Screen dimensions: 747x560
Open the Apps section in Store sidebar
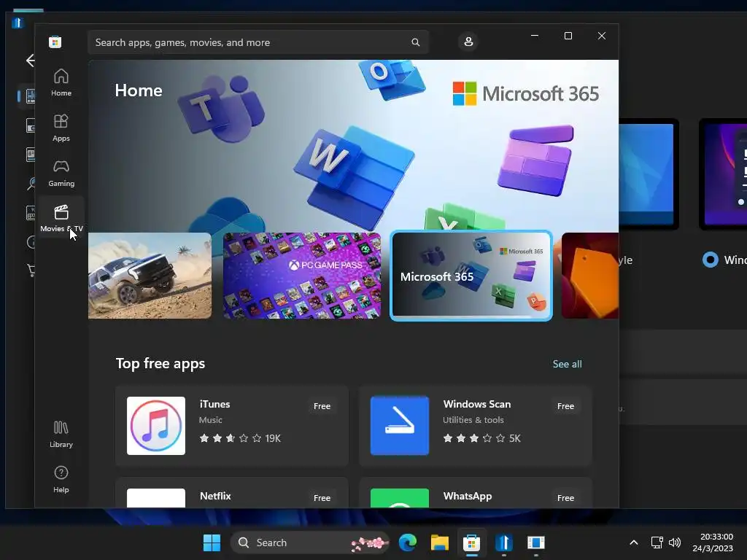pyautogui.click(x=61, y=128)
